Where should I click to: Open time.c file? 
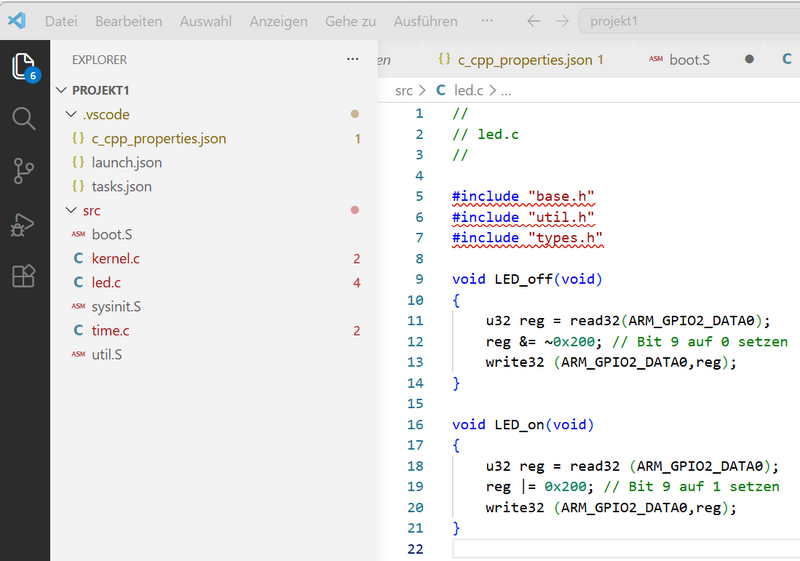[110, 330]
